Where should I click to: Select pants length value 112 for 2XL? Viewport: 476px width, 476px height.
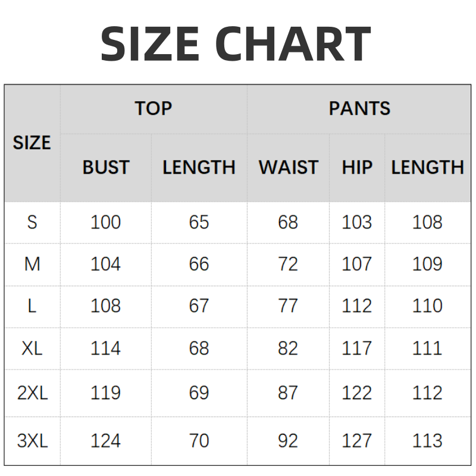pos(427,393)
